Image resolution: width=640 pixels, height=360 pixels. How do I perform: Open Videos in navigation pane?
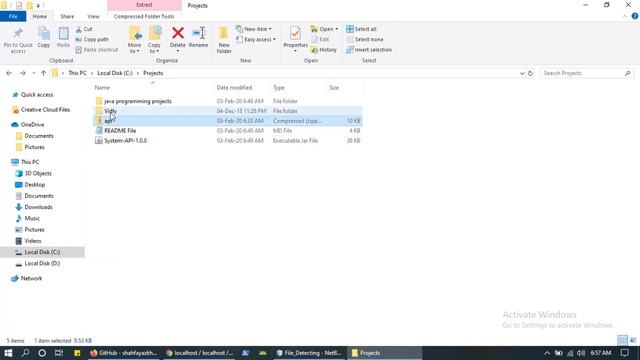pyautogui.click(x=33, y=241)
